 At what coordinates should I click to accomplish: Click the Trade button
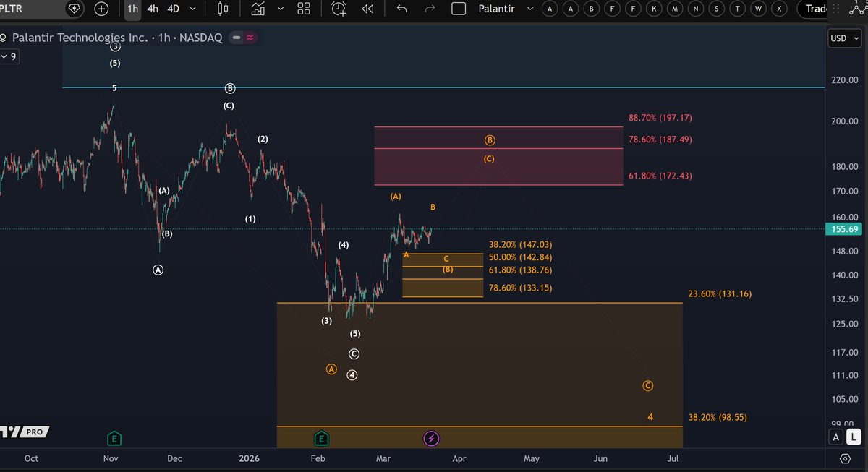tap(815, 9)
